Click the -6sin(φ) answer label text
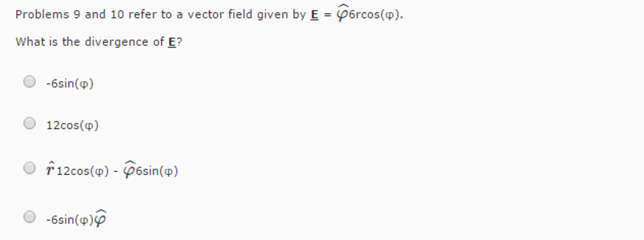 click(x=70, y=84)
